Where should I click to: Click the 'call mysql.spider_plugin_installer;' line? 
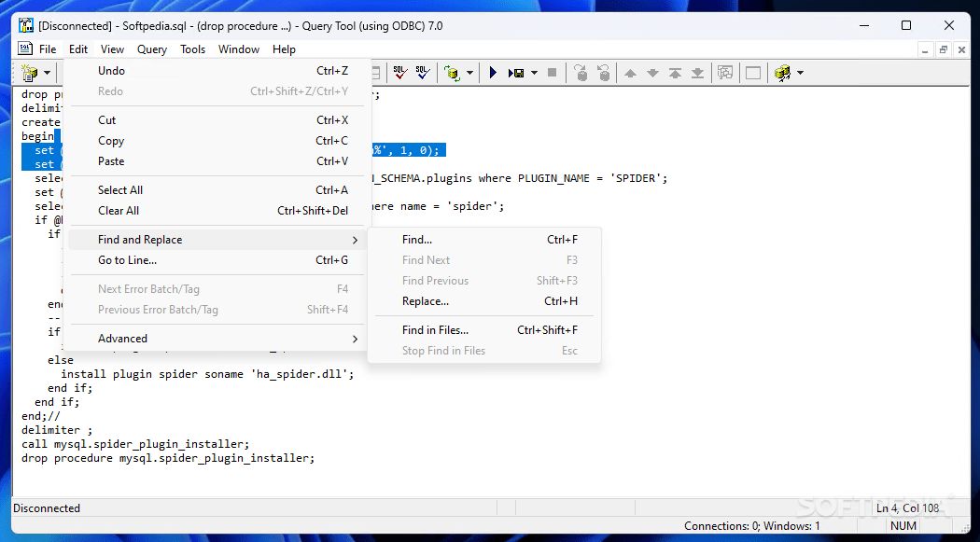(x=135, y=444)
